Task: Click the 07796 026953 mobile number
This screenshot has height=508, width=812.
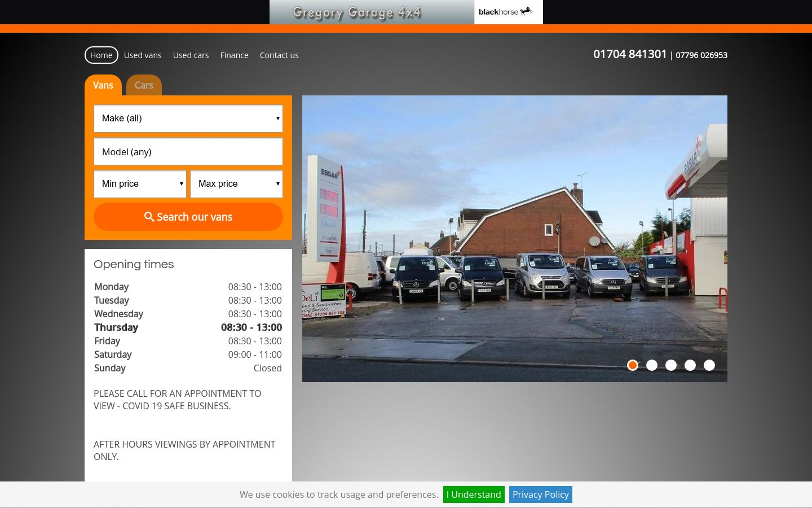Action: [701, 55]
